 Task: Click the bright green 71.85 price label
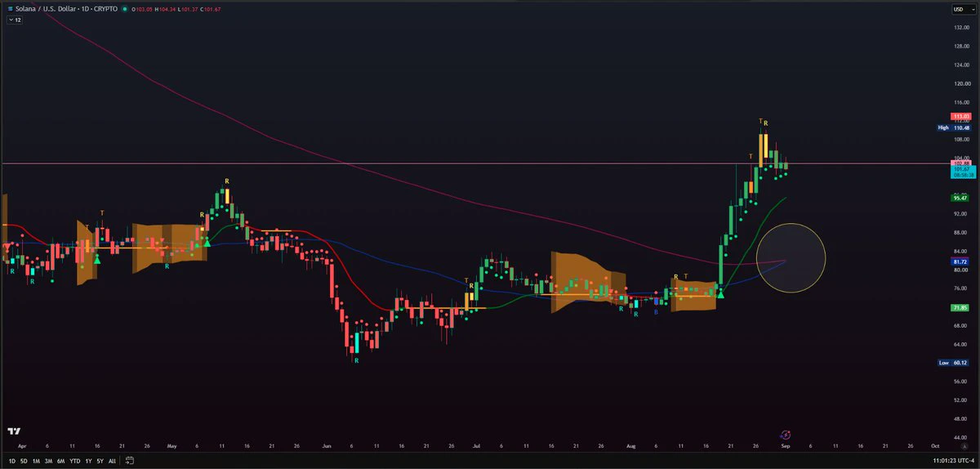961,307
